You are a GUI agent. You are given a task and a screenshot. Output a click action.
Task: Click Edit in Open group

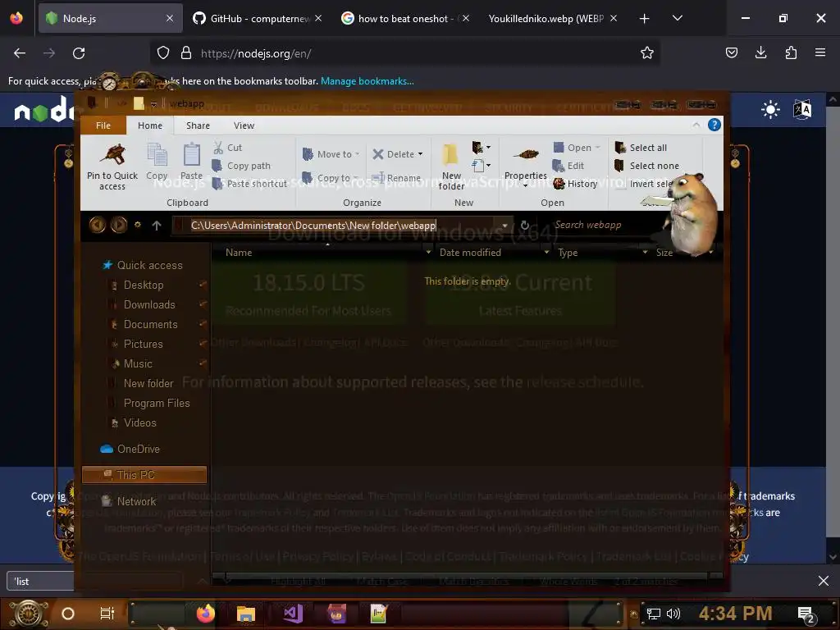click(568, 166)
